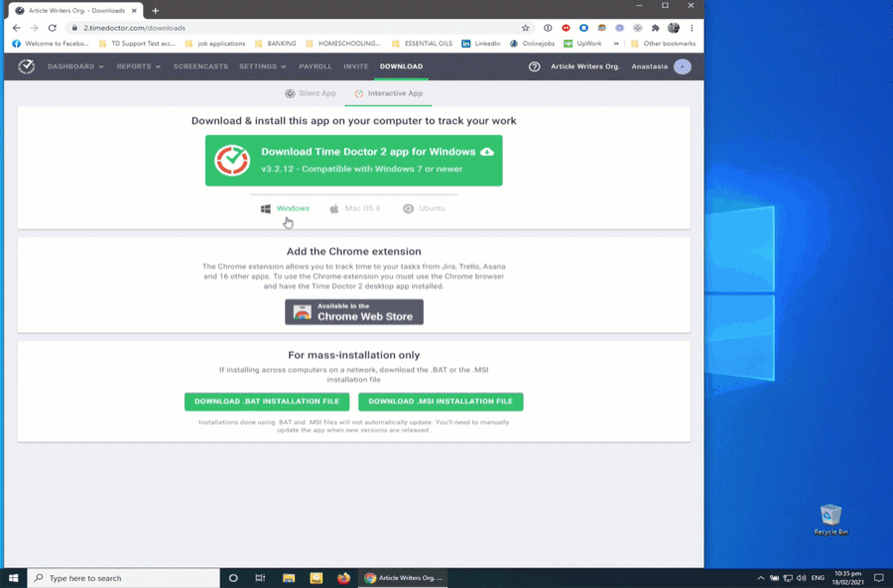Screen dimensions: 893x588
Task: Select the Mac OS X platform option
Action: click(355, 208)
